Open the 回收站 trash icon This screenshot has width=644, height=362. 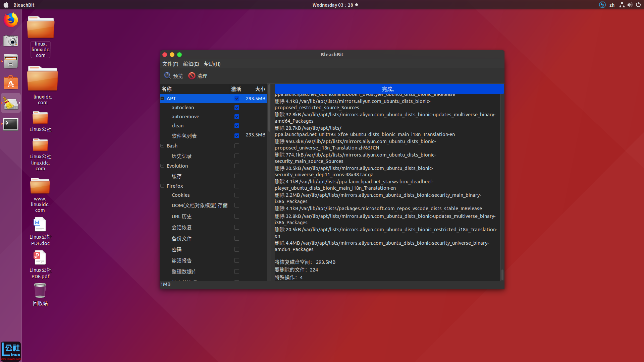40,294
